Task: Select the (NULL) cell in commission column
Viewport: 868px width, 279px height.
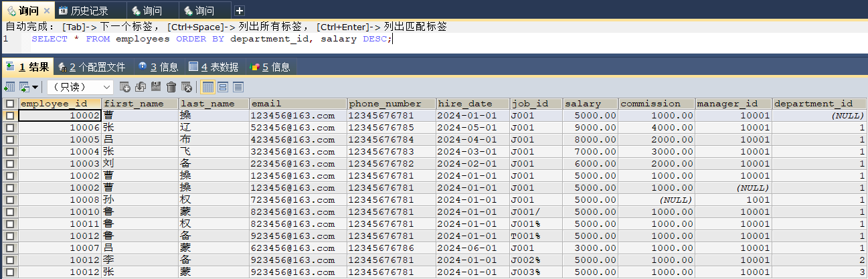Action: click(x=657, y=200)
